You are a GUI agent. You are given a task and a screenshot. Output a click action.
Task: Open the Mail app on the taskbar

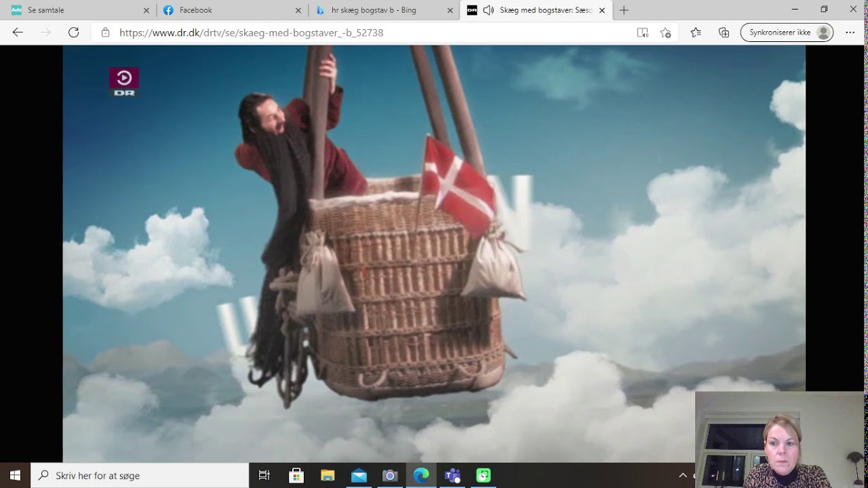(359, 475)
